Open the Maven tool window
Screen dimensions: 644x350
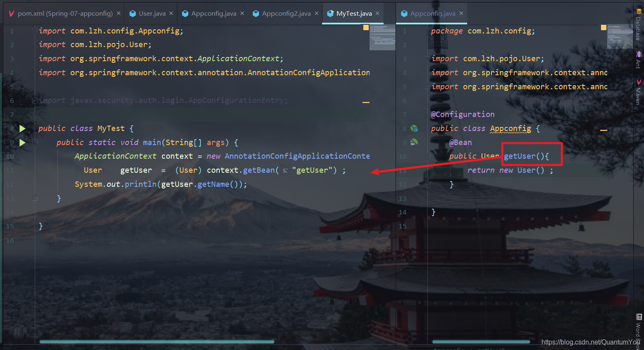pyautogui.click(x=639, y=92)
